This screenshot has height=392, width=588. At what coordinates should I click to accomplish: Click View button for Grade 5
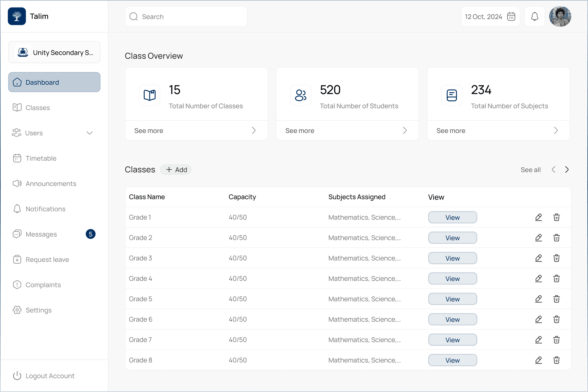pyautogui.click(x=452, y=299)
